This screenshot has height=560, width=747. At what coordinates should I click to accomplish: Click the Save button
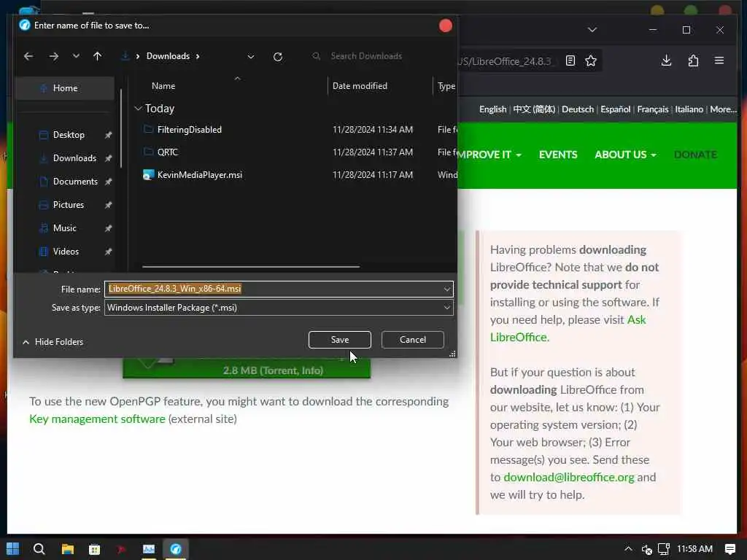340,340
